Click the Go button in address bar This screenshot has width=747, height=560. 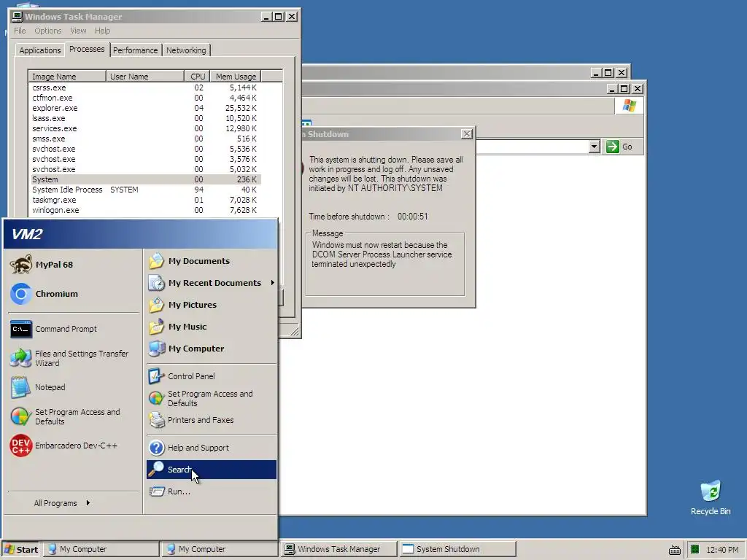[x=619, y=147]
